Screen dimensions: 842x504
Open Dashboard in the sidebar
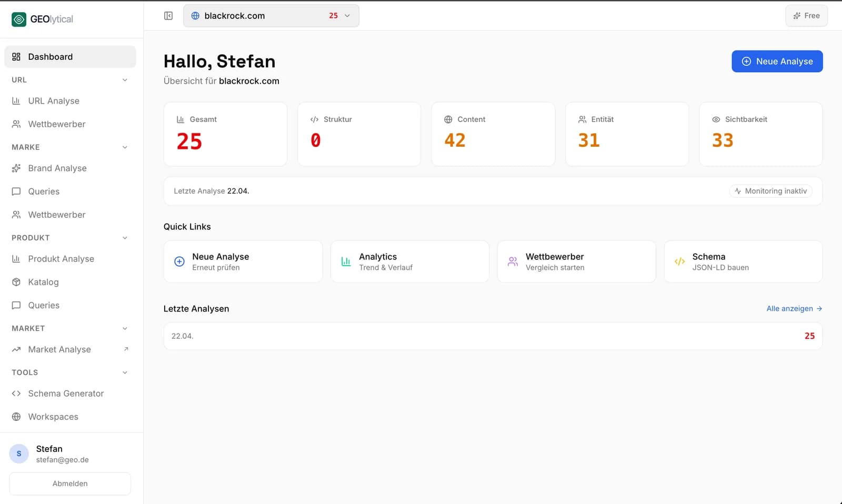point(70,57)
